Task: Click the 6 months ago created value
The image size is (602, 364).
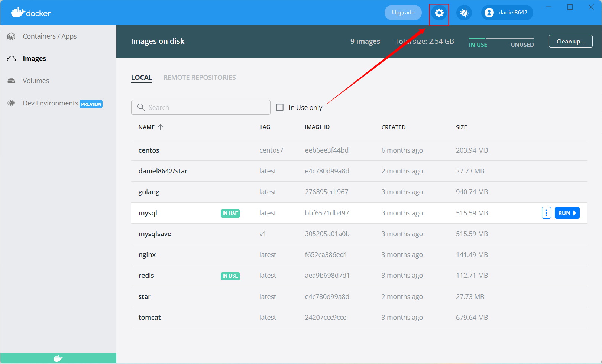Action: (402, 150)
